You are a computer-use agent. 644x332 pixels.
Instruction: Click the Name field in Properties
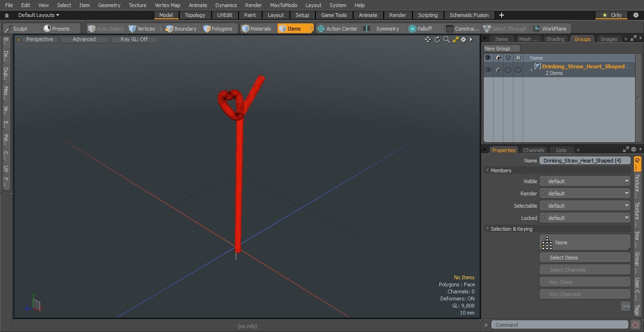[x=585, y=161]
